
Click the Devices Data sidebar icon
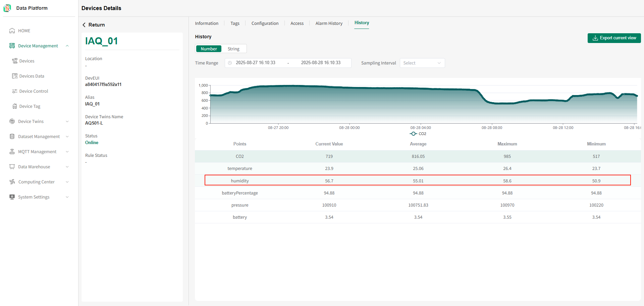coord(15,76)
